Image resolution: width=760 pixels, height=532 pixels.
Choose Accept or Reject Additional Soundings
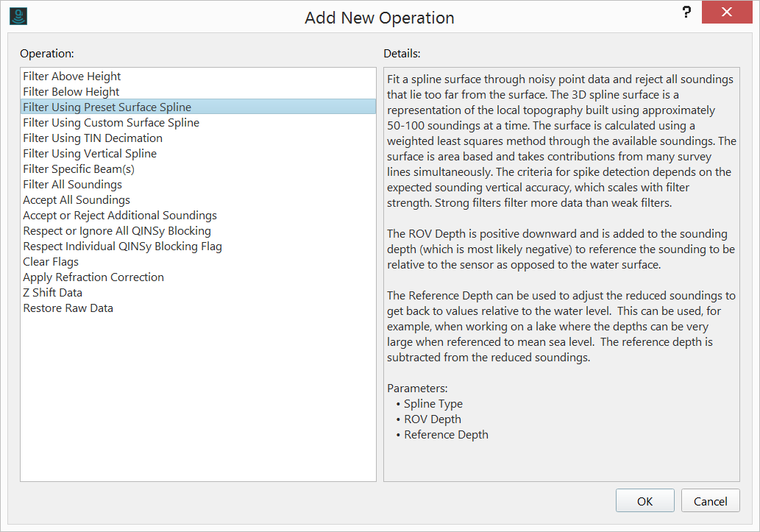pos(120,216)
